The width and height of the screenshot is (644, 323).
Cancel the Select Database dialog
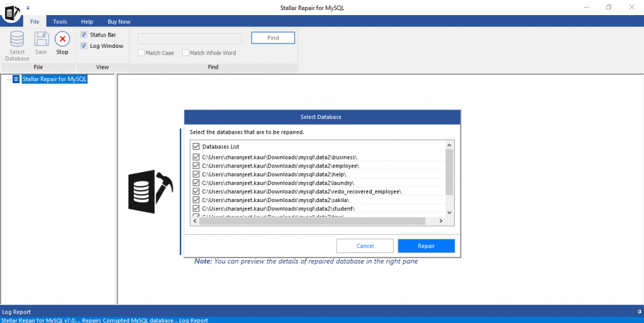(x=365, y=246)
